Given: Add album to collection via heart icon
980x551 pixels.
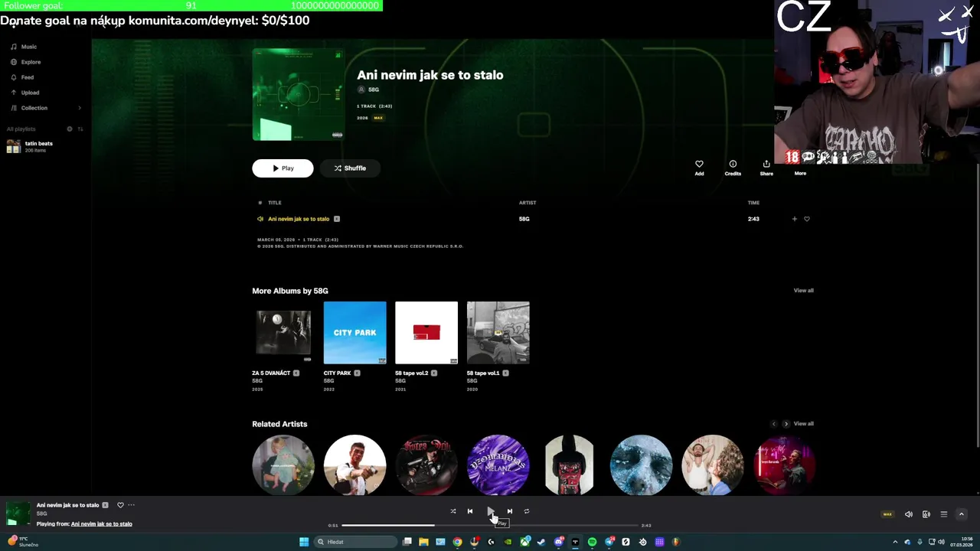Looking at the screenshot, I should (x=699, y=168).
